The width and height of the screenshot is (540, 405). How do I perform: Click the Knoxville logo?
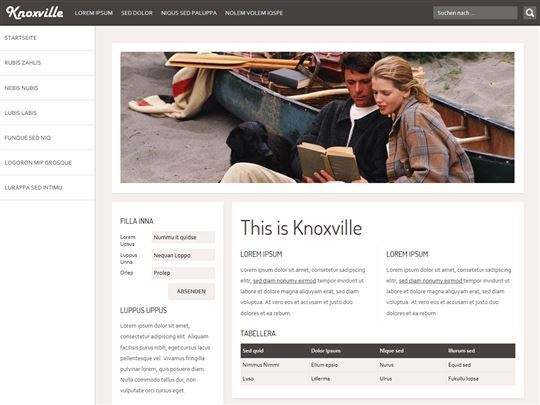click(34, 12)
